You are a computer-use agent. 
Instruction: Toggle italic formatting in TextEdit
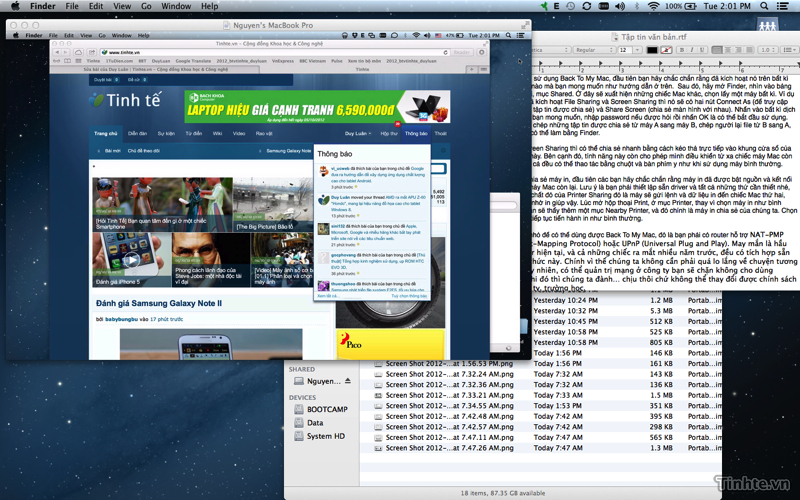coord(691,49)
